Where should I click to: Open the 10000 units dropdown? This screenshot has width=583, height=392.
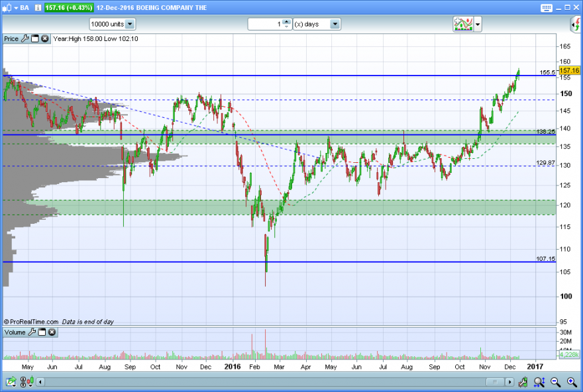point(130,24)
